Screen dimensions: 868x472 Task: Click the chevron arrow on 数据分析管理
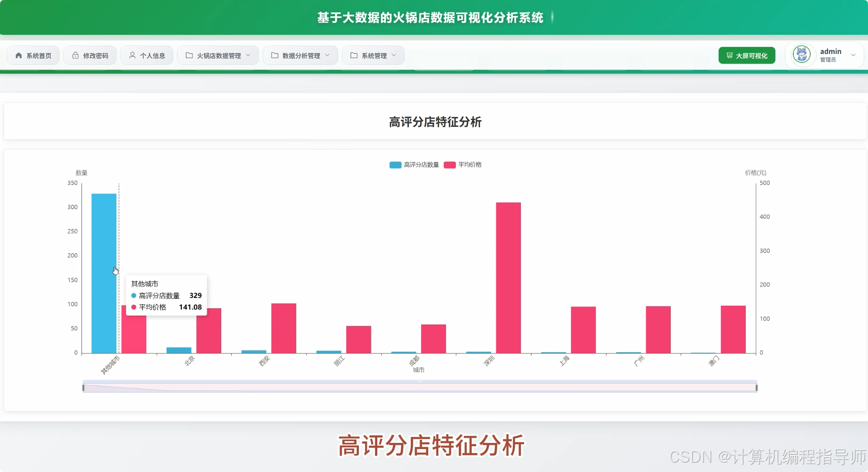327,55
